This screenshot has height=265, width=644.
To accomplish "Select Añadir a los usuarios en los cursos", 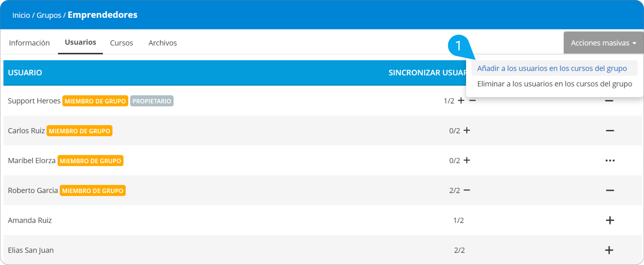I will [552, 68].
